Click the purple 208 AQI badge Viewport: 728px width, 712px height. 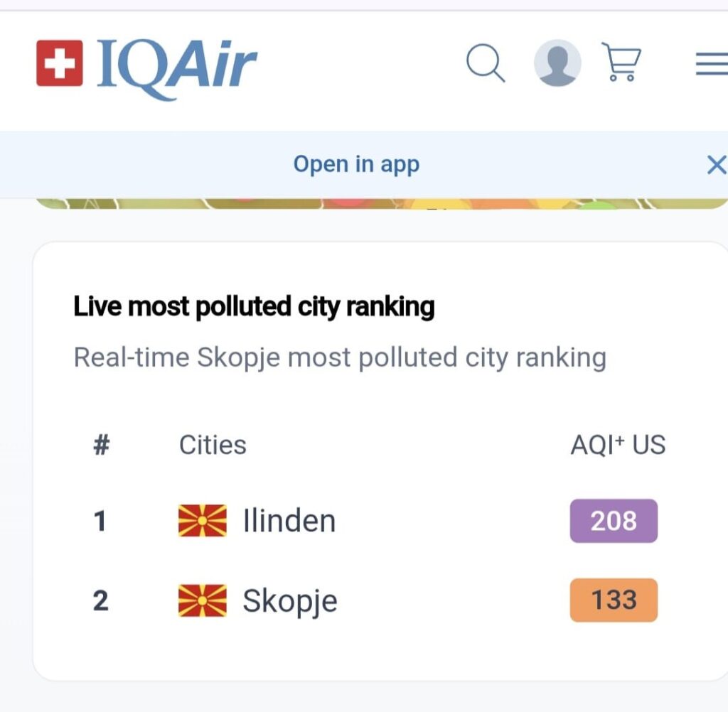[614, 521]
